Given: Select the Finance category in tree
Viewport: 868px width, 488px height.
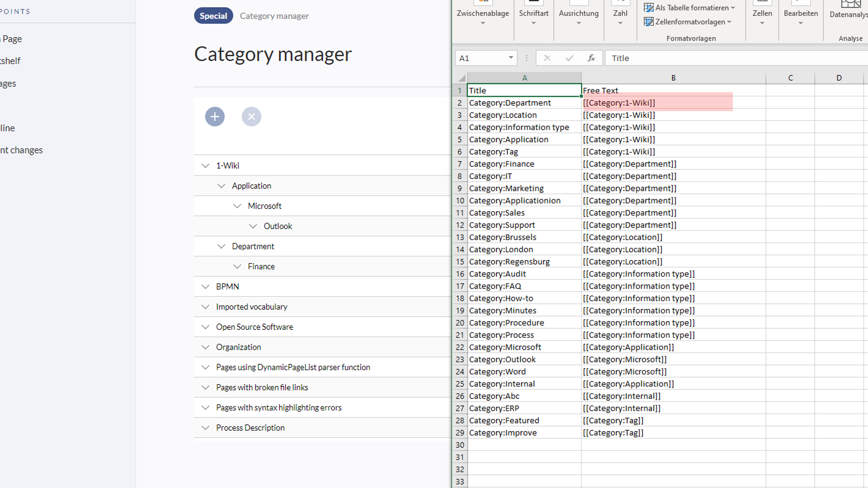Looking at the screenshot, I should tap(261, 267).
